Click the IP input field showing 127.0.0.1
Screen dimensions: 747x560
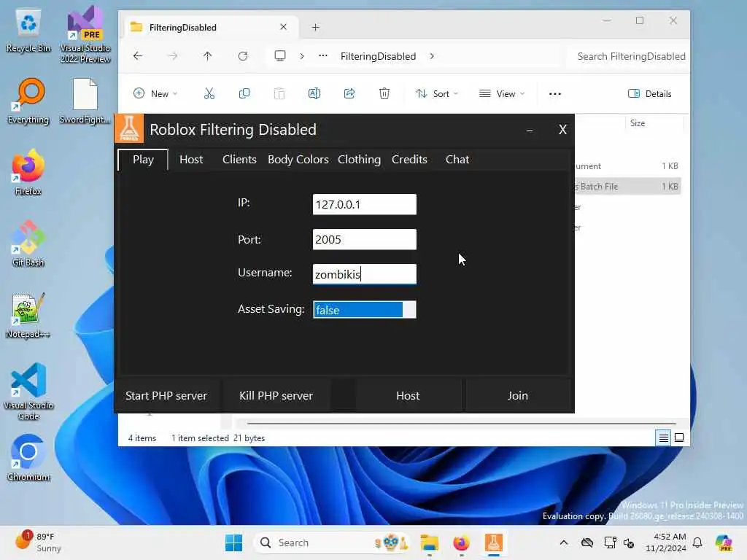click(x=365, y=204)
